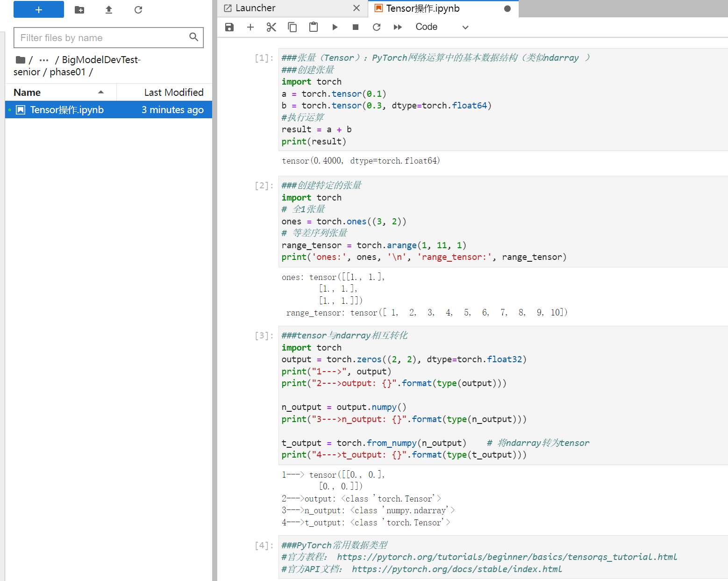Create a new folder in file browser
This screenshot has height=581, width=728.
coord(79,10)
